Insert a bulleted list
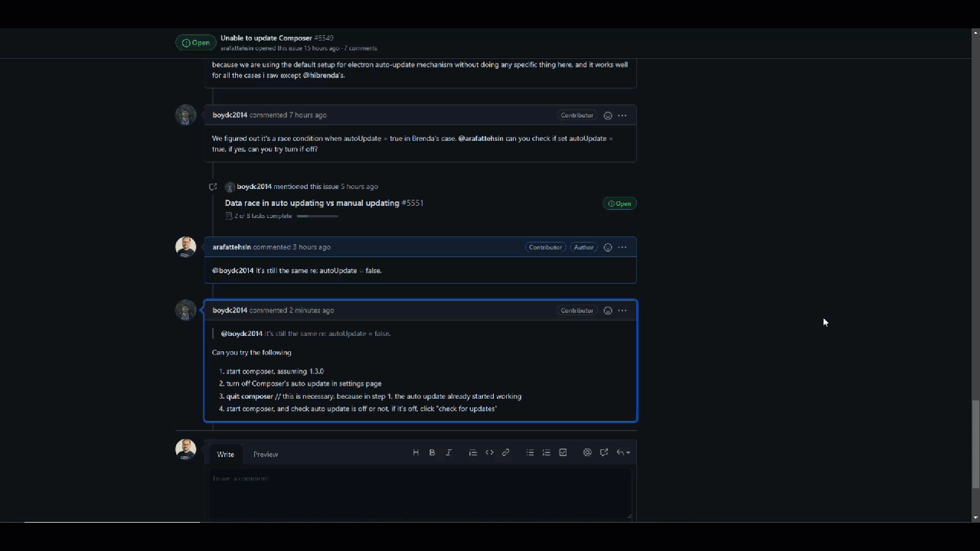Viewport: 980px width, 551px height. (x=530, y=453)
